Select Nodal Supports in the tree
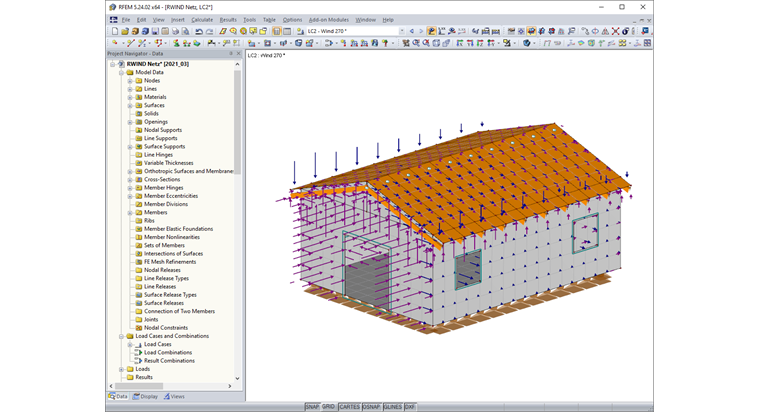The height and width of the screenshot is (412, 760). click(163, 130)
